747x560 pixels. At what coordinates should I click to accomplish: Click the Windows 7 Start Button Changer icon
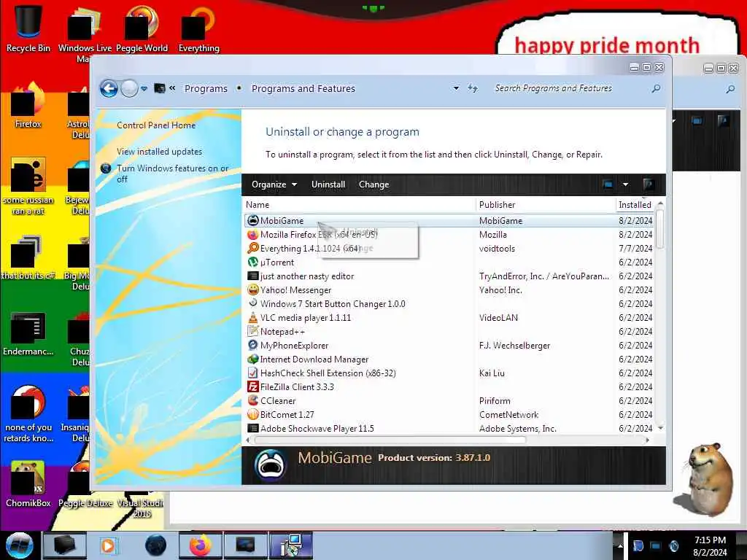[253, 303]
